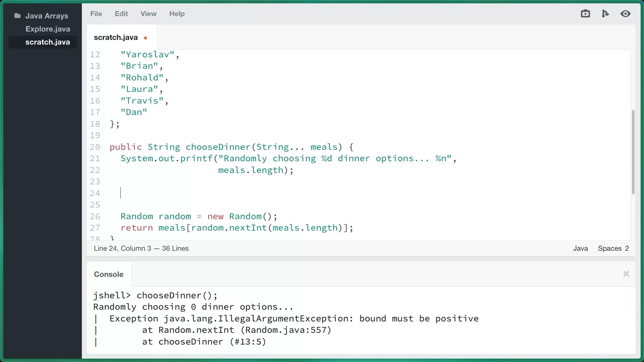Select scratch.java in the sidebar
Screen dimensions: 644x362
(43, 42)
